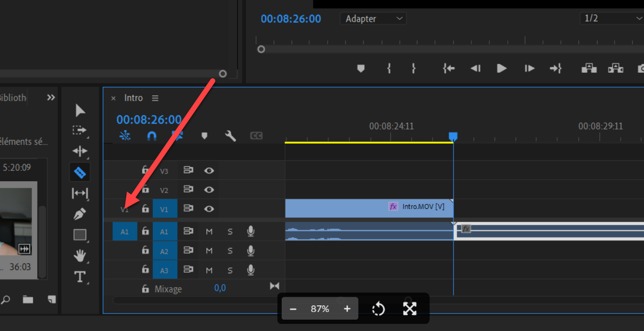
Task: Select the Type tool
Action: tap(80, 276)
